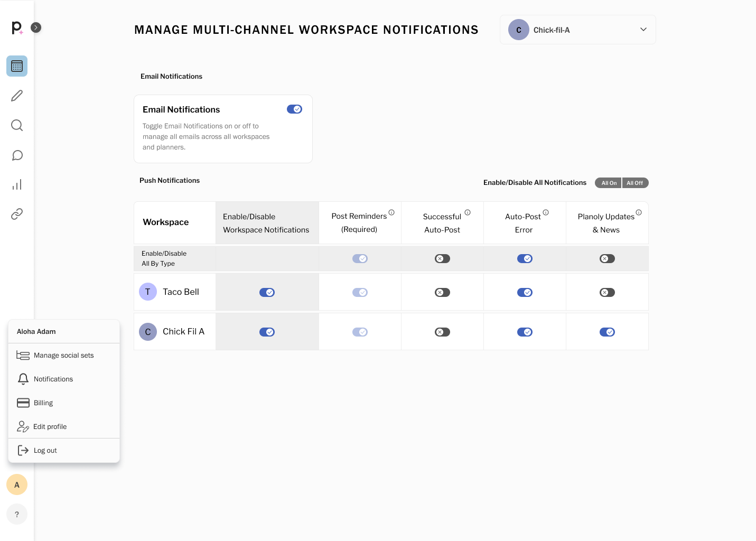Image resolution: width=756 pixels, height=541 pixels.
Task: Toggle the Email Notifications switch
Action: [x=294, y=109]
